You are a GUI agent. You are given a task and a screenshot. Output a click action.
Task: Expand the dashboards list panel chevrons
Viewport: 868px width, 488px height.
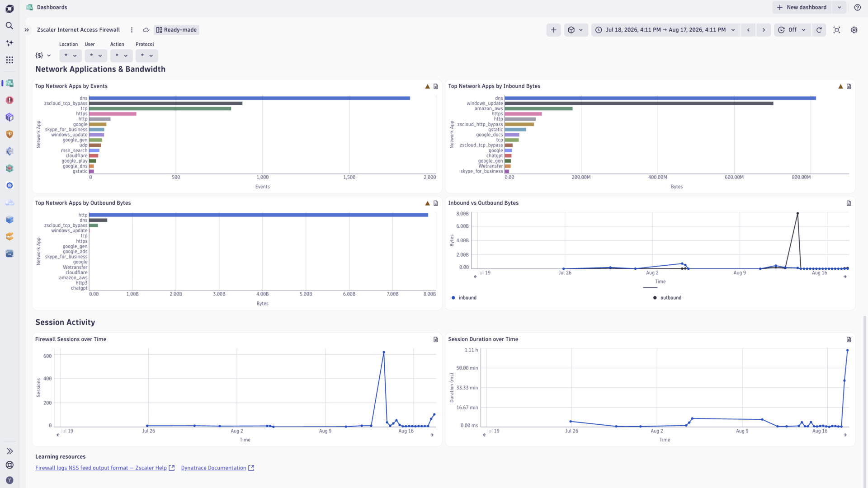coord(27,30)
